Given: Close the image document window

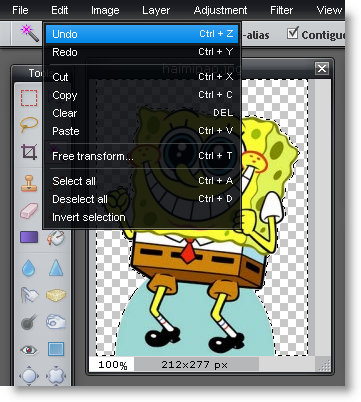Looking at the screenshot, I should click(322, 69).
